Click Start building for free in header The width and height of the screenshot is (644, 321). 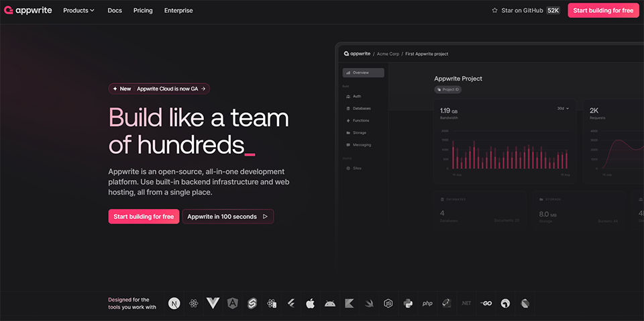tap(603, 11)
